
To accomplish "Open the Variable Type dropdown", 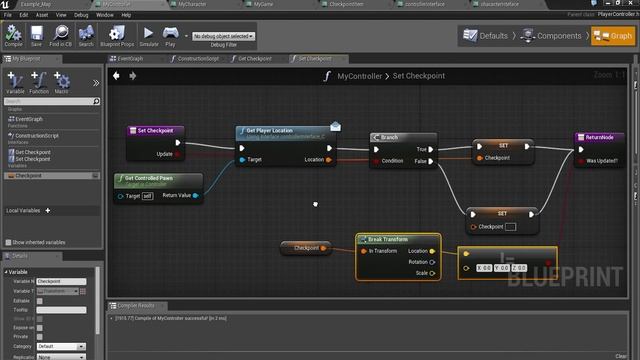I will point(58,291).
